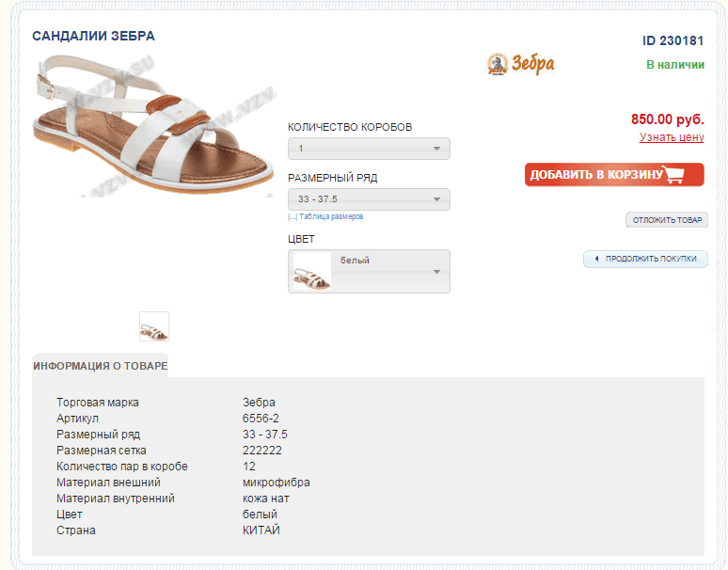Click the Сандалии Зебра product title

click(x=93, y=36)
